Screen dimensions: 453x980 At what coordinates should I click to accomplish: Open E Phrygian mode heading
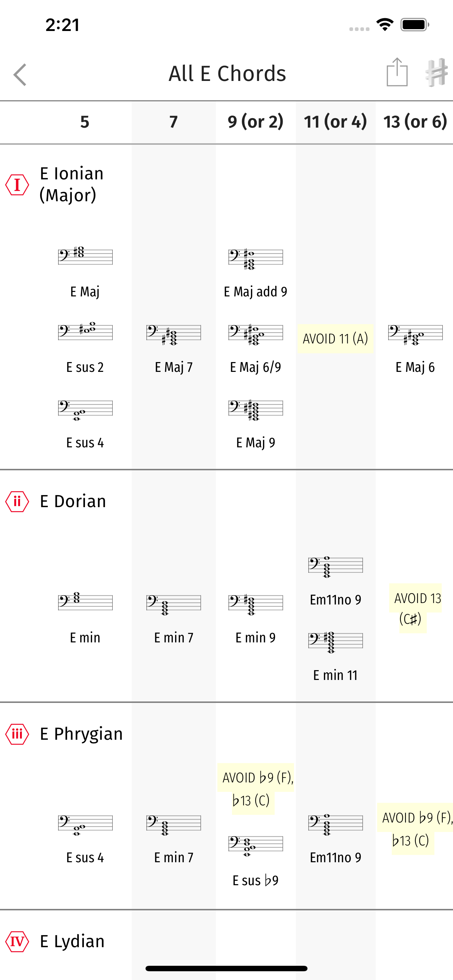click(81, 734)
